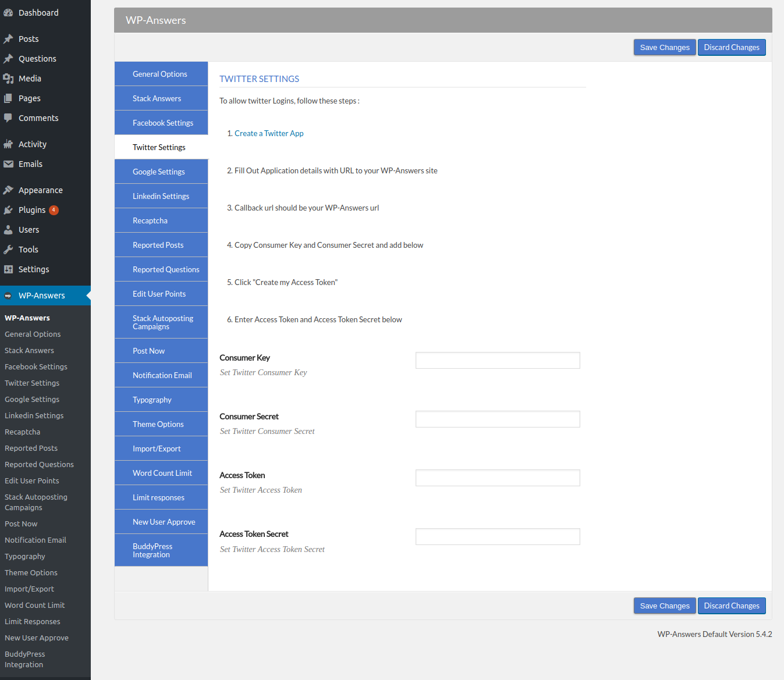Open Google Settings tab
Screen dimensions: 784x680
[161, 172]
